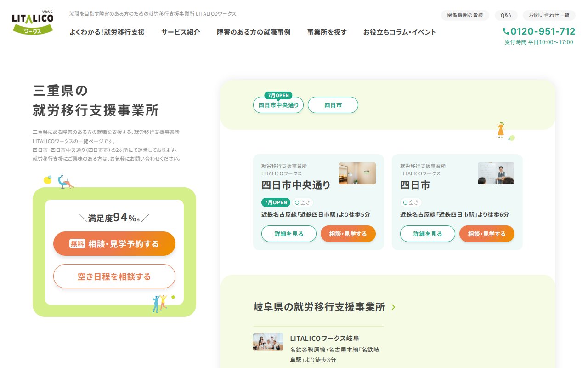Click the 満足度94% text
Screen dimensions: 588x368
click(x=114, y=218)
